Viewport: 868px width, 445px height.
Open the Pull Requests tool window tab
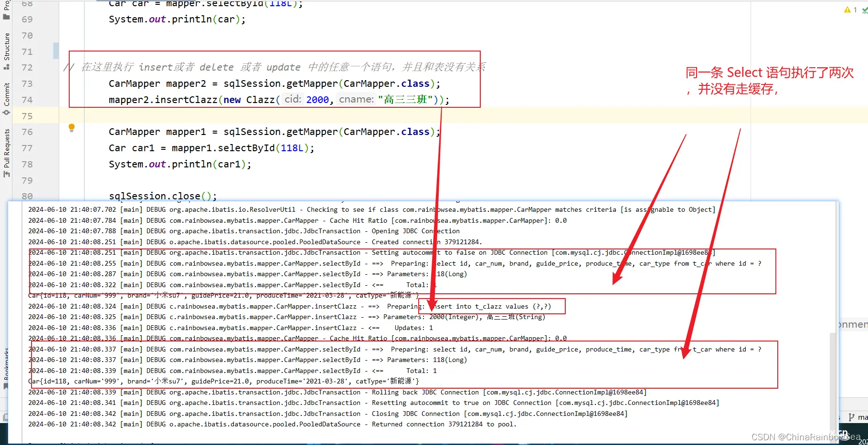point(7,148)
